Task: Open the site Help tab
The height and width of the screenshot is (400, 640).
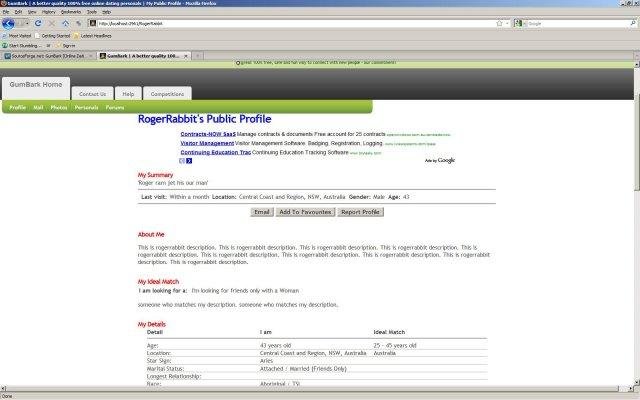Action: coord(128,94)
